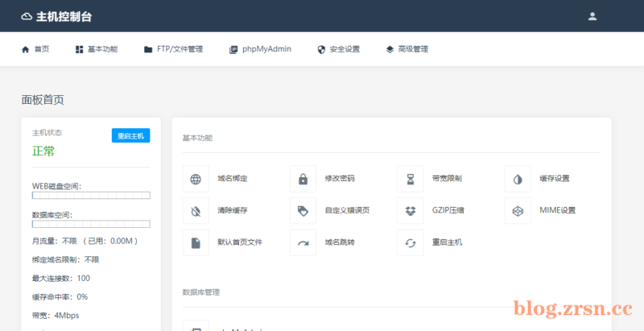Screen dimensions: 644x331
Task: Open the refresh icon for 重启主机
Action: tap(411, 242)
